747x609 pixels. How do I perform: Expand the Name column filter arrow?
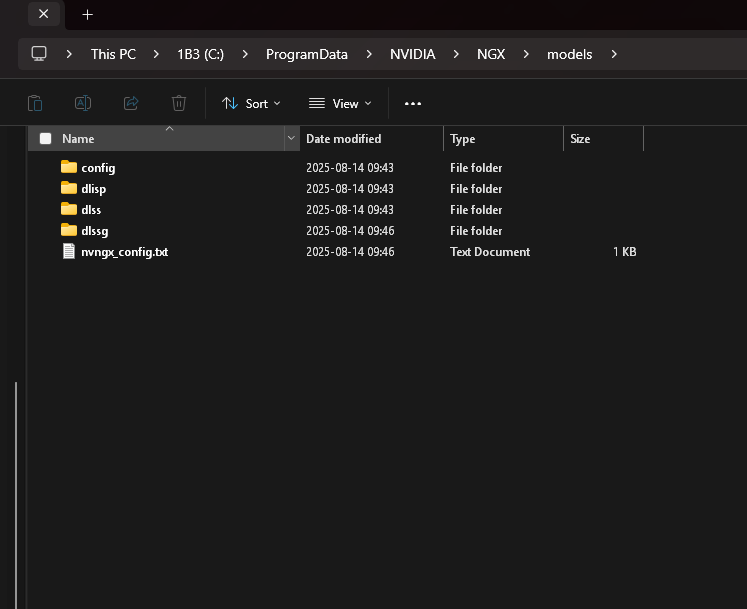tap(291, 139)
